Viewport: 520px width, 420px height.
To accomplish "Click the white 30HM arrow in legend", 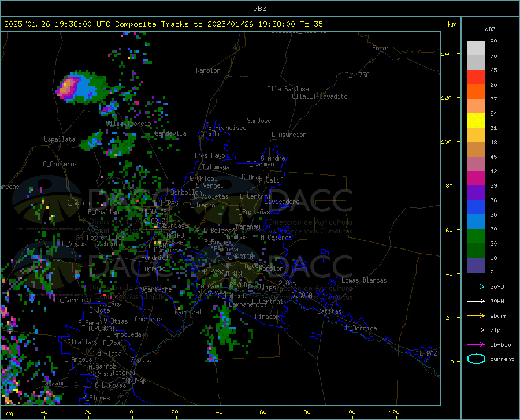I will 476,302.
